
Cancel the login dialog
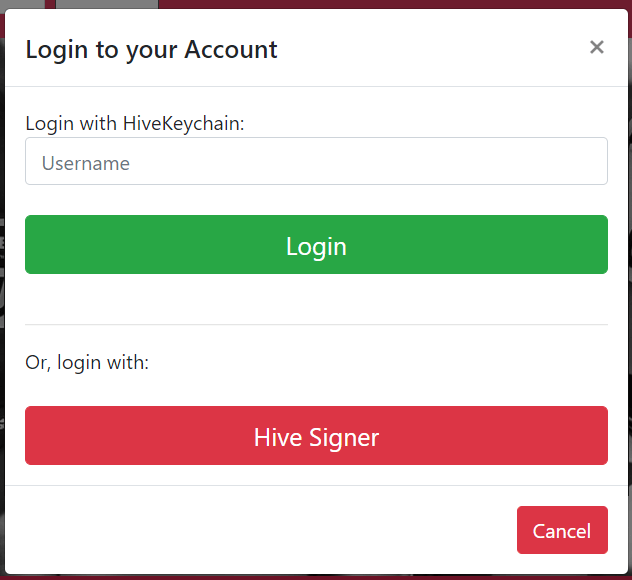click(562, 530)
